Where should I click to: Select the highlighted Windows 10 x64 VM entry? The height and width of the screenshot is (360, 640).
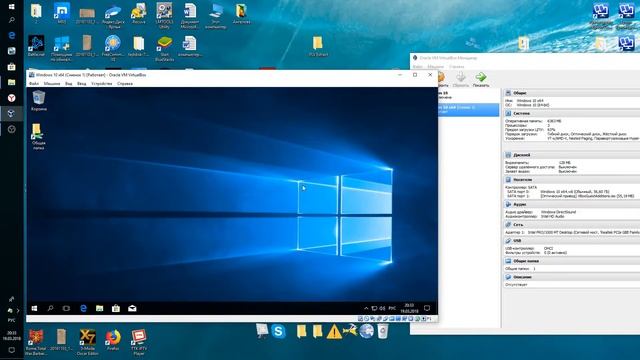(x=469, y=109)
